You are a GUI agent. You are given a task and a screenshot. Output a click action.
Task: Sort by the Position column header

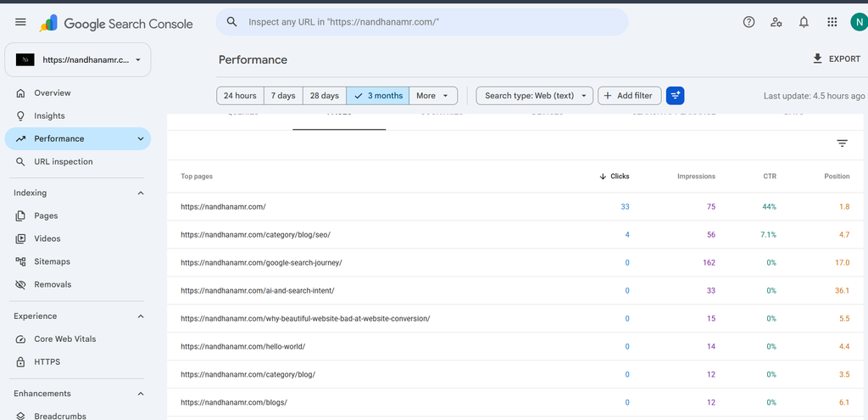tap(837, 176)
